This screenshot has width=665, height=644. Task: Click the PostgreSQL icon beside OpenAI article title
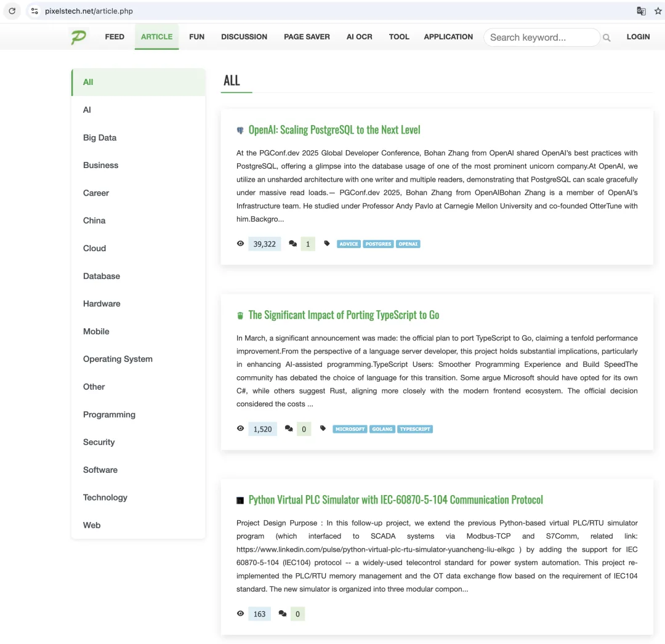[240, 130]
